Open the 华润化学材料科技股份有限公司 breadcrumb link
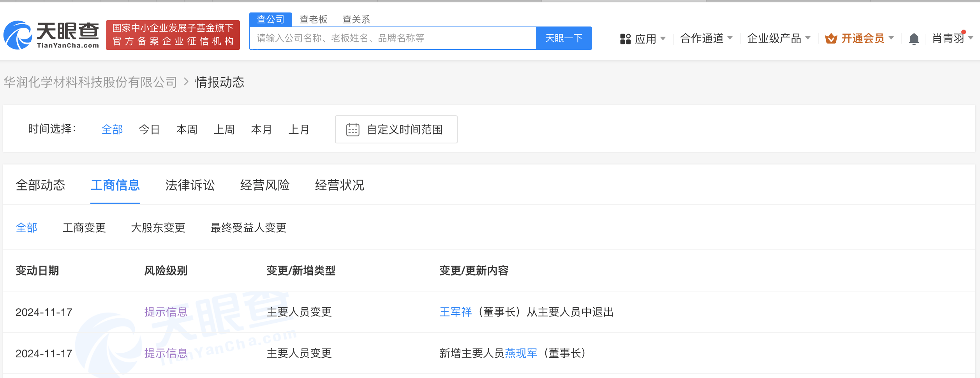The width and height of the screenshot is (980, 378). point(90,82)
